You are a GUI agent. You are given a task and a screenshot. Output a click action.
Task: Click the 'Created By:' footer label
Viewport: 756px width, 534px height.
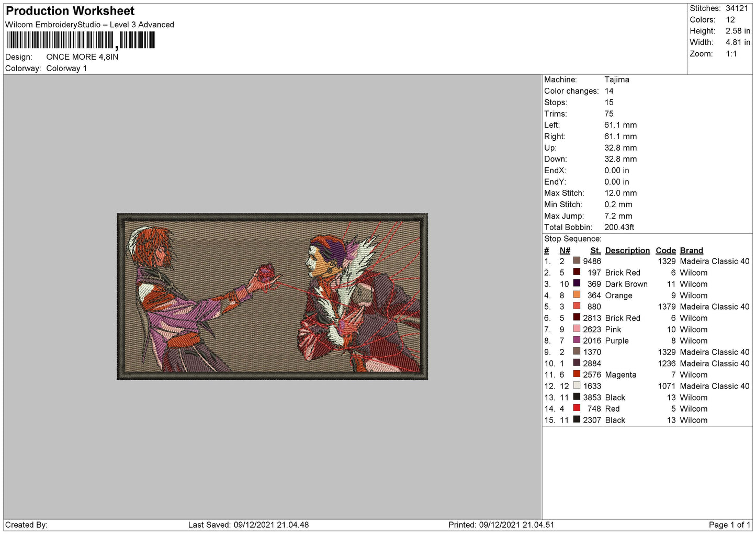[x=26, y=525]
